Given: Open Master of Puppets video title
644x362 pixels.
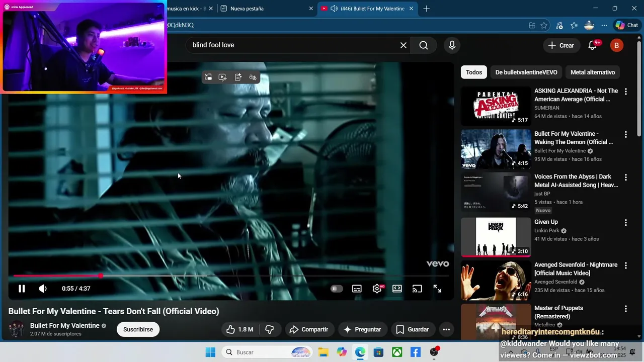Looking at the screenshot, I should (x=559, y=312).
